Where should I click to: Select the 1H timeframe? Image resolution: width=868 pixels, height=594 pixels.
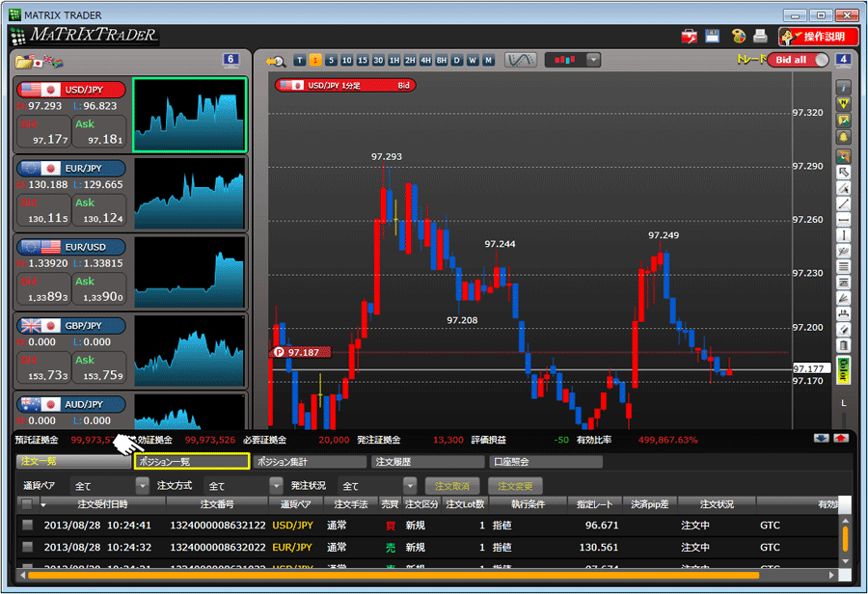coord(394,61)
